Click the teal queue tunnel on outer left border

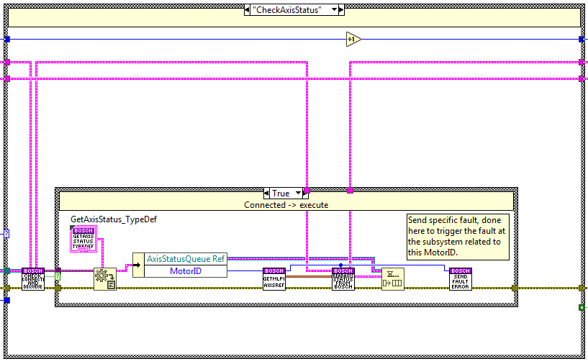tap(6, 270)
